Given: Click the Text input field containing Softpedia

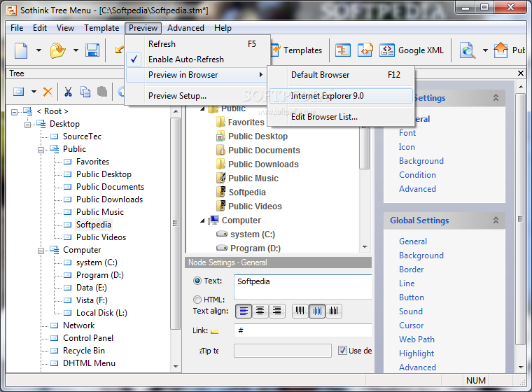Looking at the screenshot, I should tap(302, 287).
